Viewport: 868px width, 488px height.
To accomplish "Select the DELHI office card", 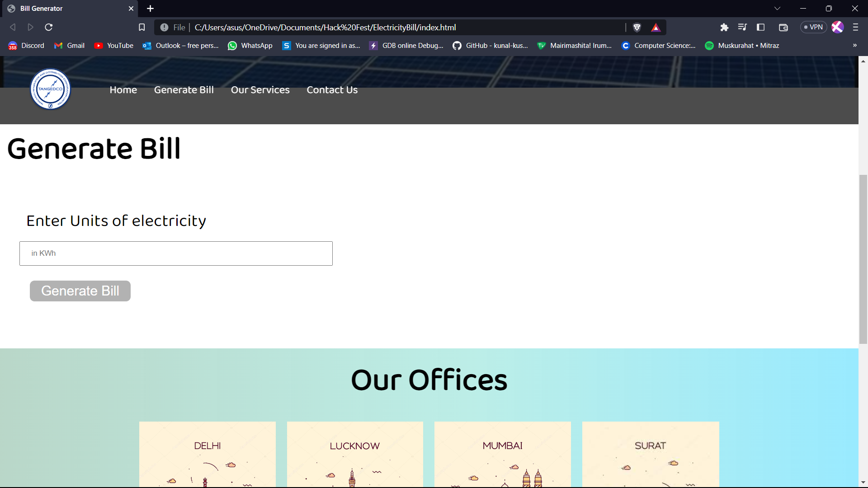I will coord(208,454).
